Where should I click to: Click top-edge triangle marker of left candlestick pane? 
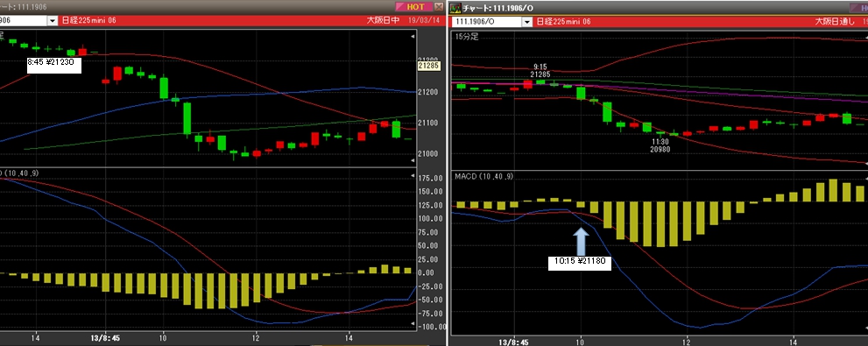click(x=413, y=36)
